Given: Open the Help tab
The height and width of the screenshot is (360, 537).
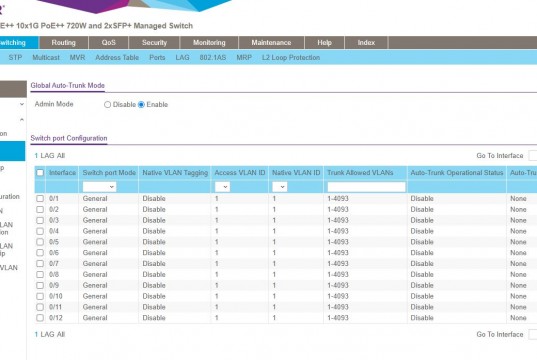Looking at the screenshot, I should [x=324, y=43].
